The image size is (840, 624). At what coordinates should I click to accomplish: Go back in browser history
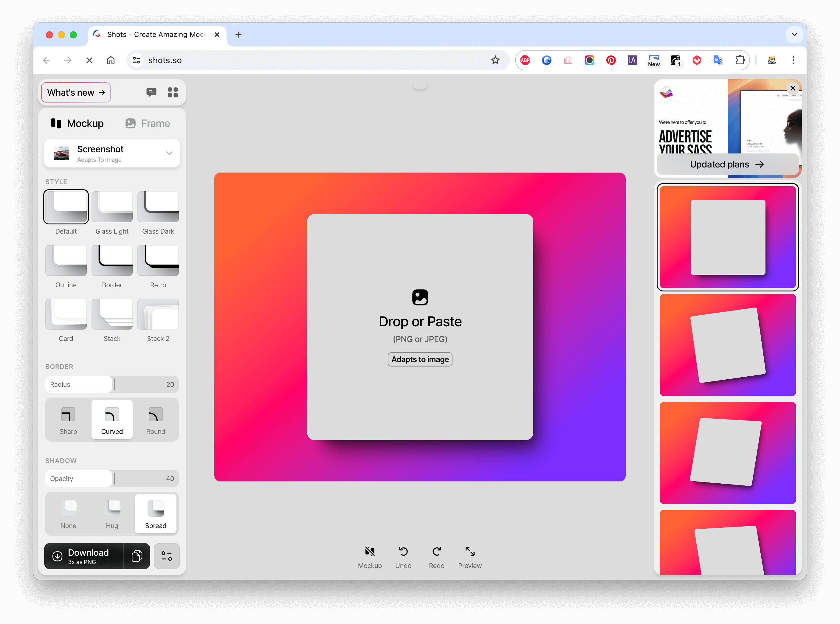pyautogui.click(x=47, y=60)
